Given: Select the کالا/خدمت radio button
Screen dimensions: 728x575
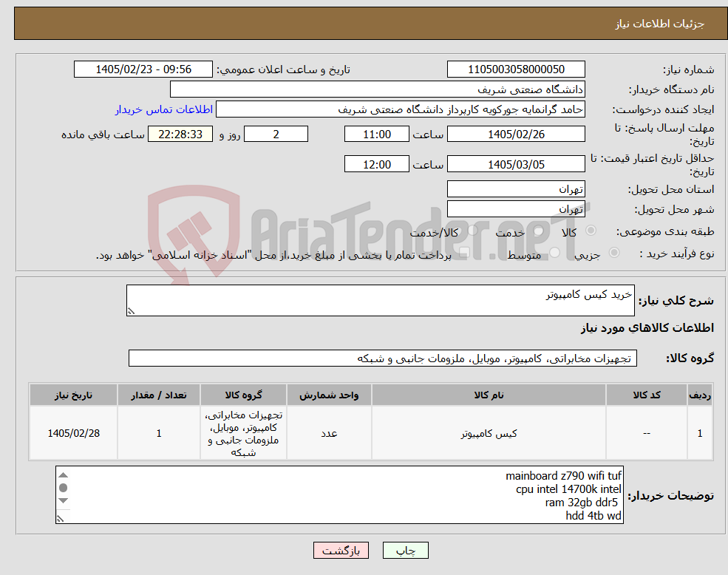Looking at the screenshot, I should pos(472,230).
